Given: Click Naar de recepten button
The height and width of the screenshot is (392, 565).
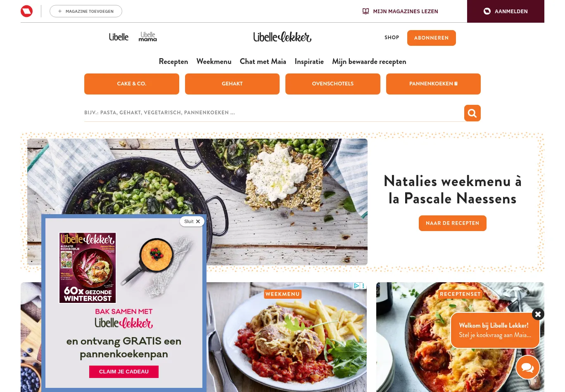Looking at the screenshot, I should 453,223.
